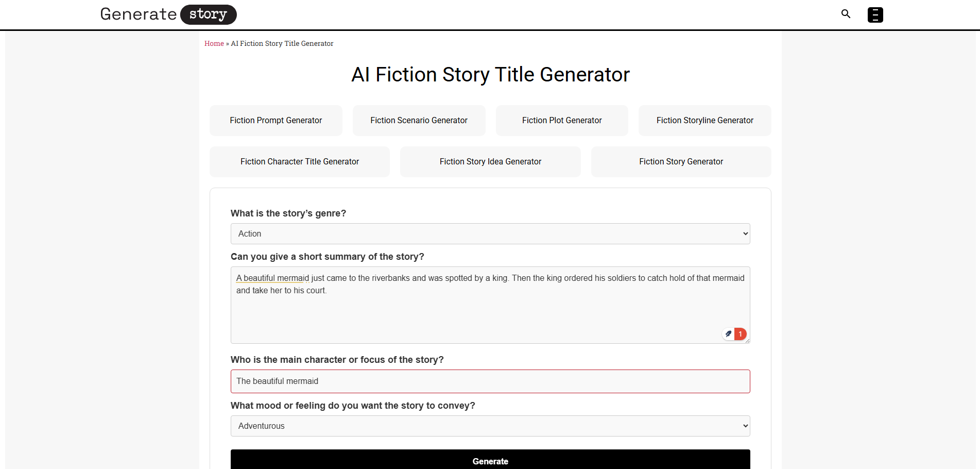This screenshot has height=469, width=980.
Task: Switch to Fiction Story Generator
Action: click(x=681, y=161)
